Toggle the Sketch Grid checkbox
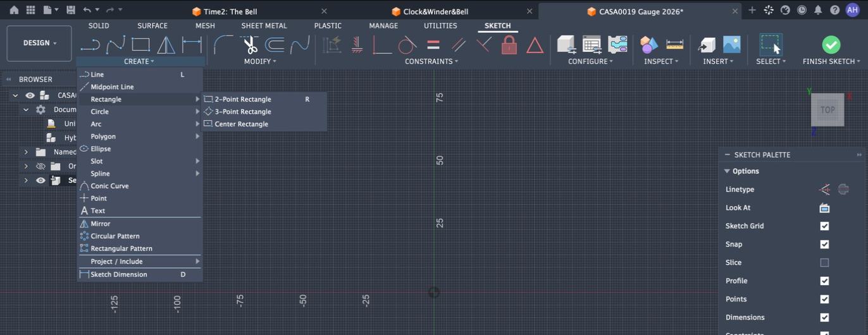 pyautogui.click(x=824, y=226)
